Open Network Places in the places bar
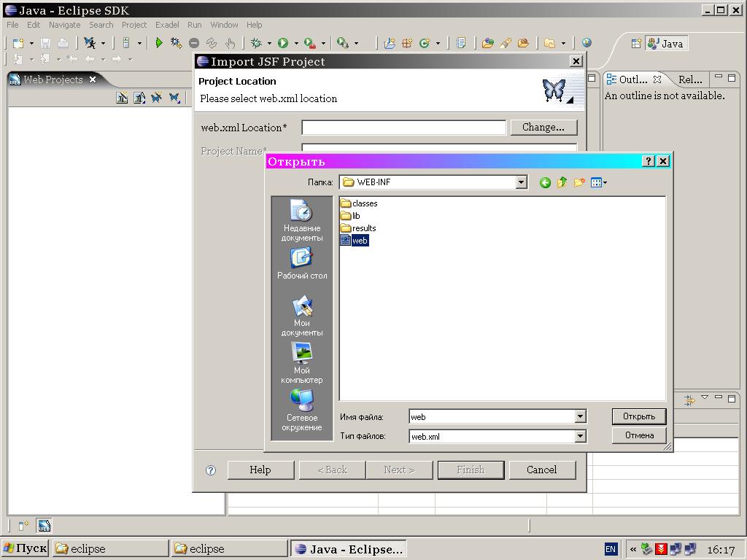Viewport: 747px width, 560px height. [x=301, y=410]
